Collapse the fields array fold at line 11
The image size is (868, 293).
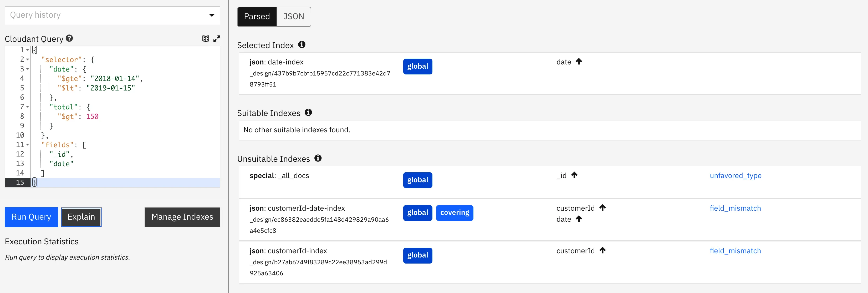[28, 145]
